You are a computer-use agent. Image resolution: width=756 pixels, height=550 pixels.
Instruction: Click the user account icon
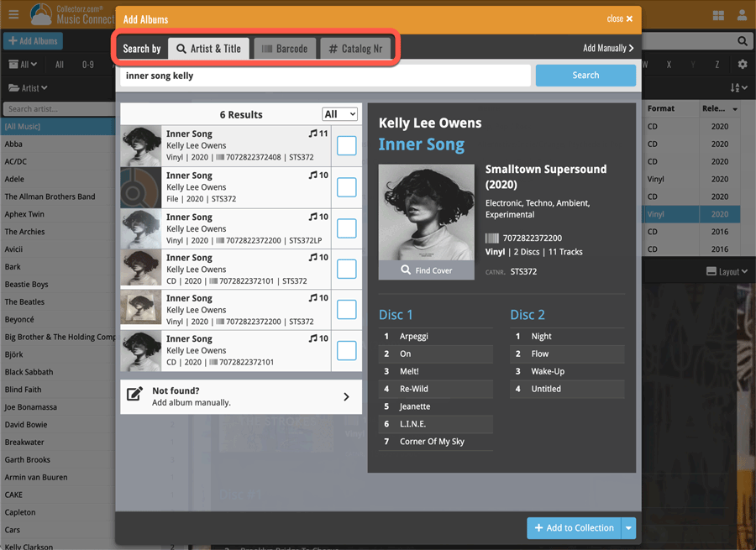coord(742,15)
